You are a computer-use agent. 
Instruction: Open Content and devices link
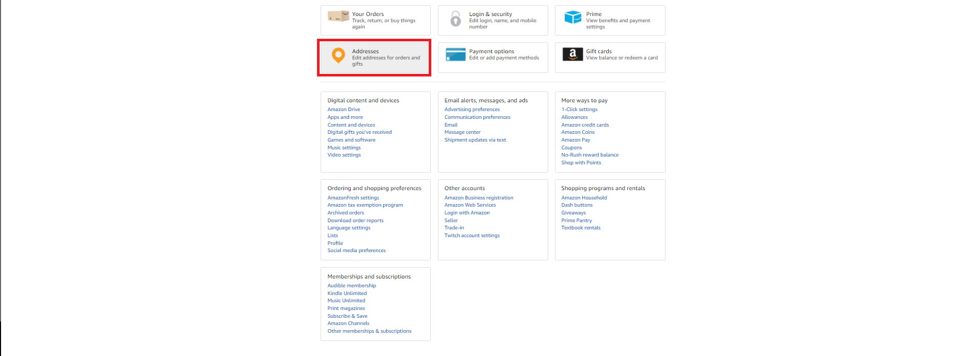pyautogui.click(x=351, y=125)
